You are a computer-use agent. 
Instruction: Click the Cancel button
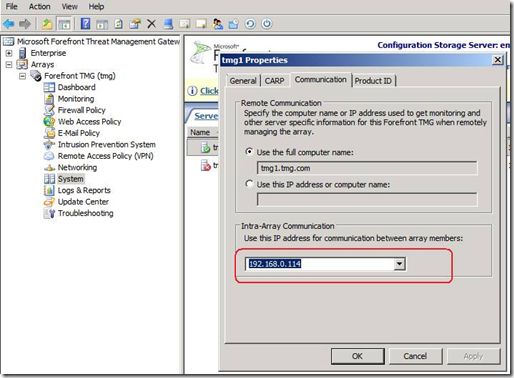point(415,356)
